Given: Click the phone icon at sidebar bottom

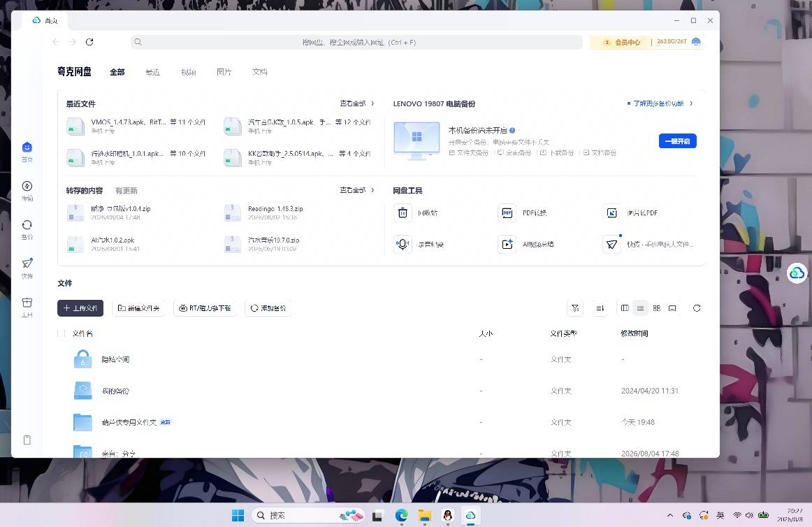Looking at the screenshot, I should point(27,440).
